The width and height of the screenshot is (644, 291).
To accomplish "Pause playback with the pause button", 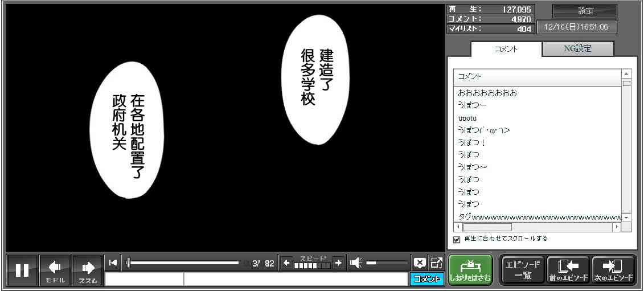I will coord(22,270).
